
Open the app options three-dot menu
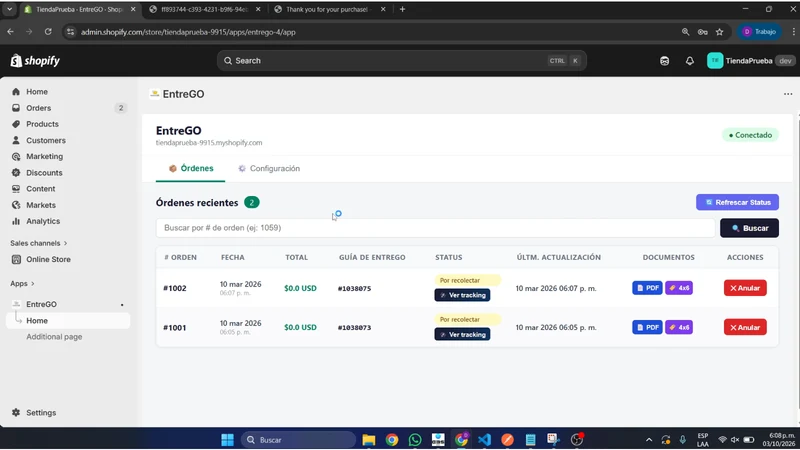click(788, 94)
